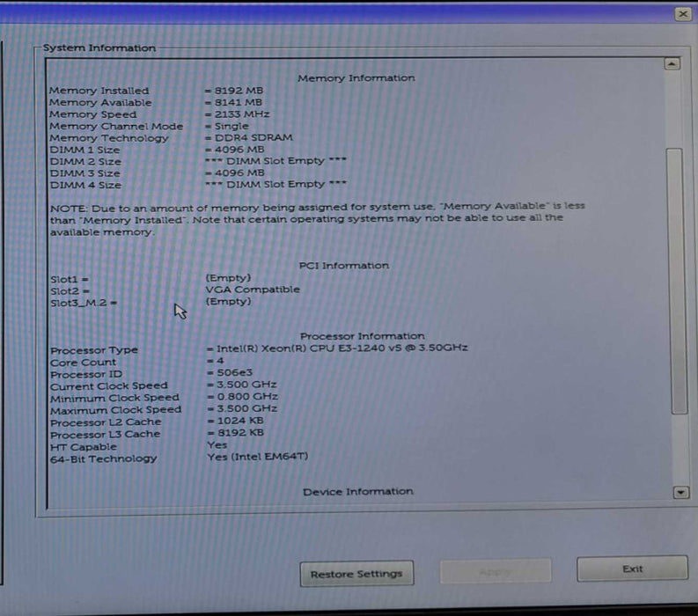
Task: Click the VGA Compatible value
Action: (x=253, y=290)
